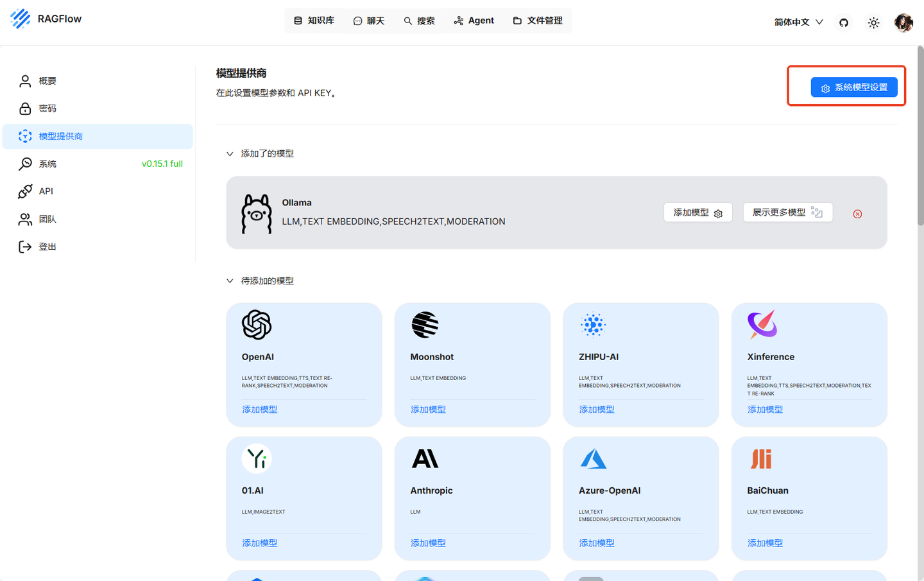924x581 pixels.
Task: Click the v0.15.1 full version label
Action: [x=162, y=164]
